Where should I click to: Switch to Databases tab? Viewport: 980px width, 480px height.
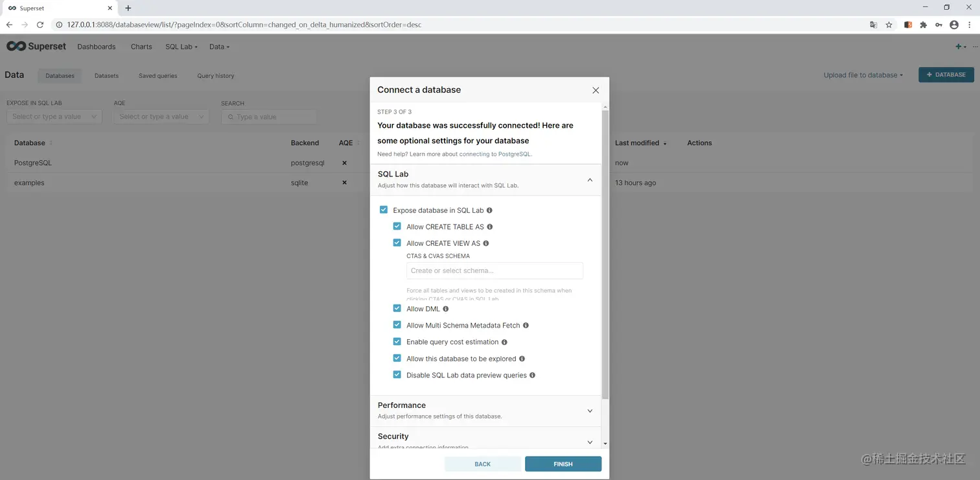60,76
